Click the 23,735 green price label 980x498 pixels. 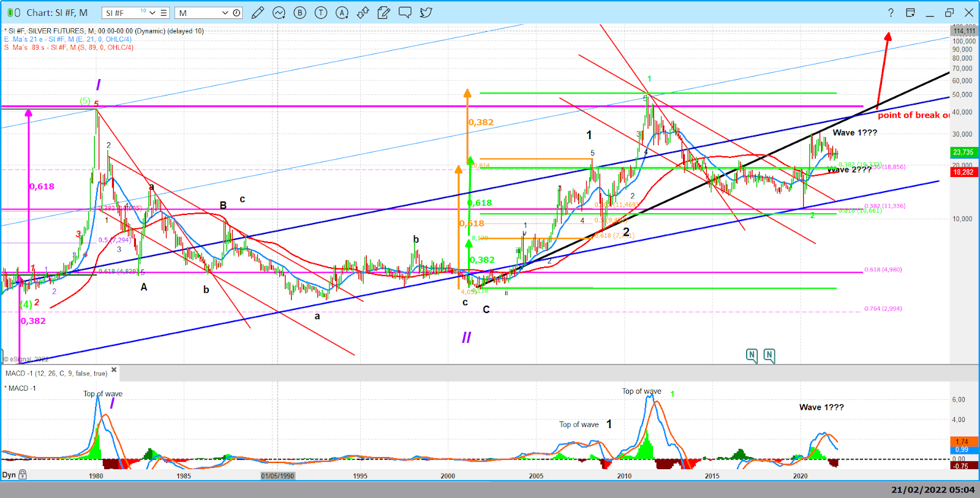pyautogui.click(x=963, y=152)
